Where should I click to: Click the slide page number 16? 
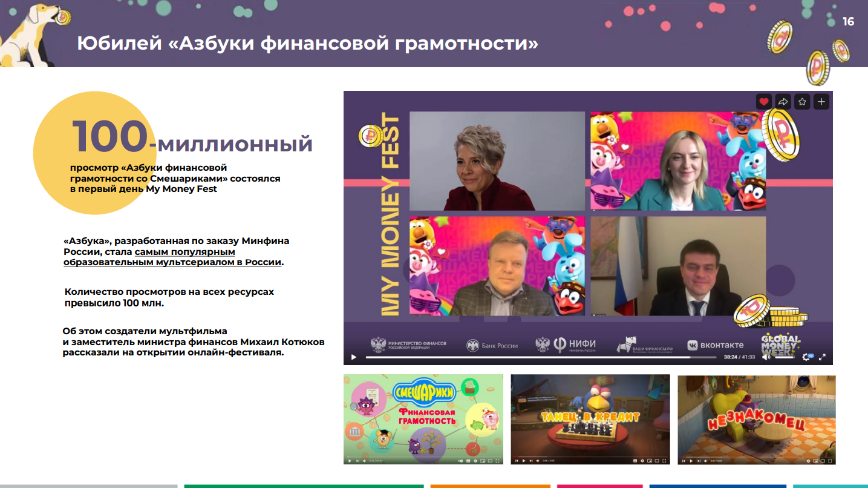[848, 22]
